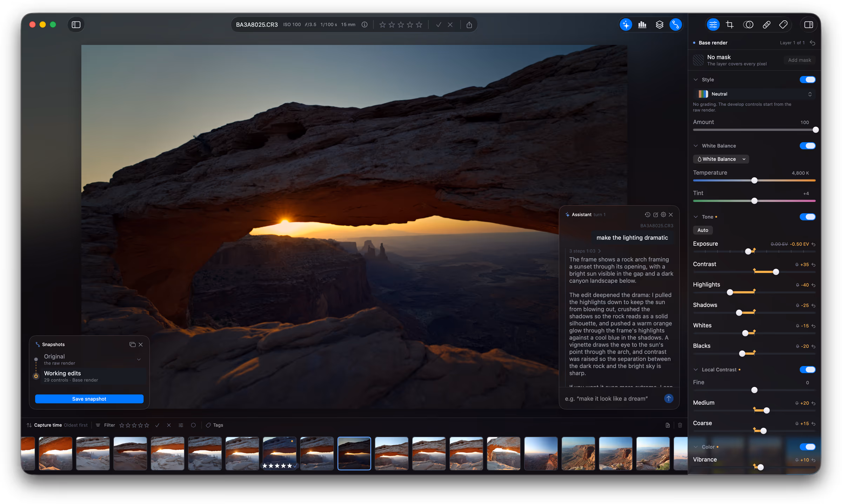The height and width of the screenshot is (504, 842).
Task: Mark photo as picked with checkmark
Action: coord(439,25)
